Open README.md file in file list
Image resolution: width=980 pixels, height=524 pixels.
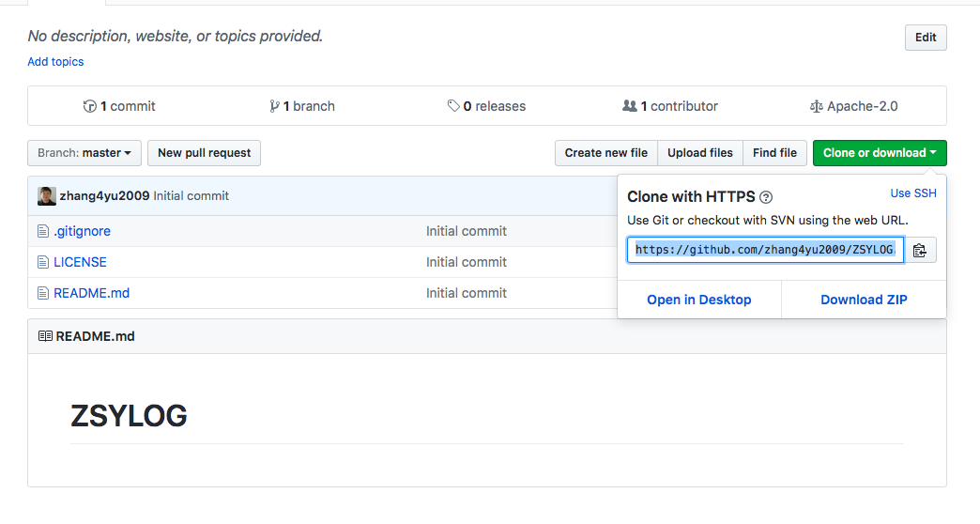(x=92, y=293)
